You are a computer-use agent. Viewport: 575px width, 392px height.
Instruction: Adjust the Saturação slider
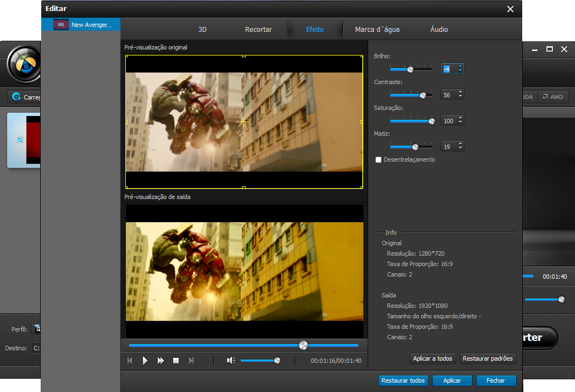pyautogui.click(x=432, y=122)
